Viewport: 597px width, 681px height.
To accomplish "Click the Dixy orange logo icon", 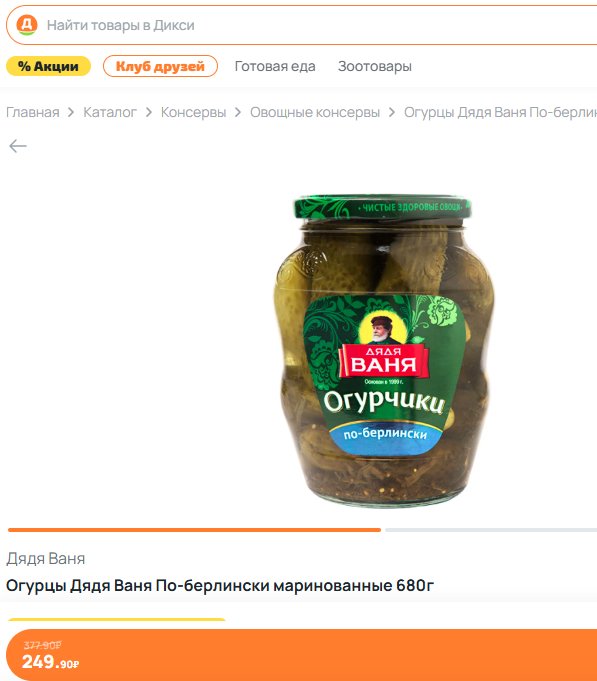I will point(26,25).
